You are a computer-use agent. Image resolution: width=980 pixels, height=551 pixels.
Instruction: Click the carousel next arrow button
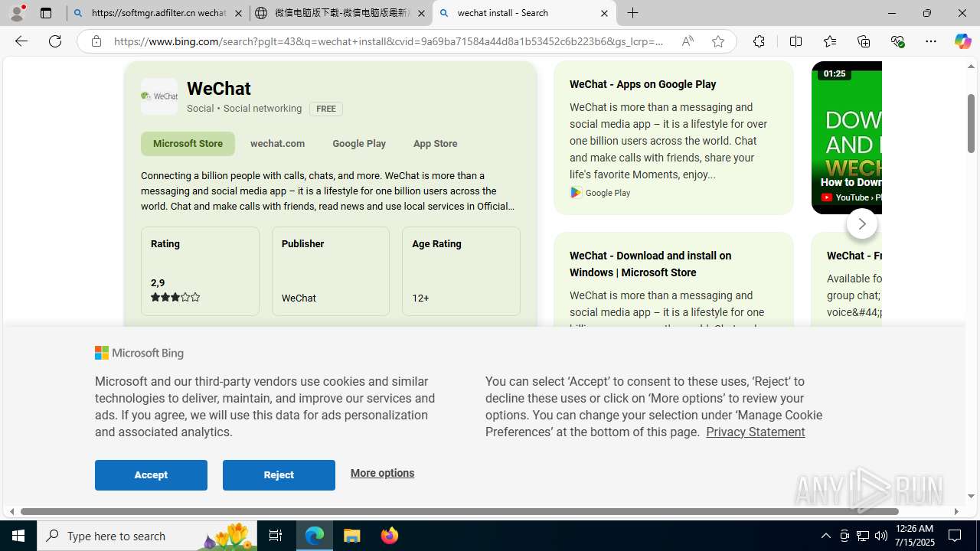pyautogui.click(x=861, y=223)
